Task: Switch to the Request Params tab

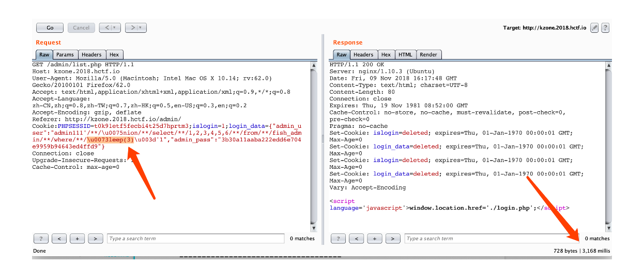Action: (x=65, y=54)
